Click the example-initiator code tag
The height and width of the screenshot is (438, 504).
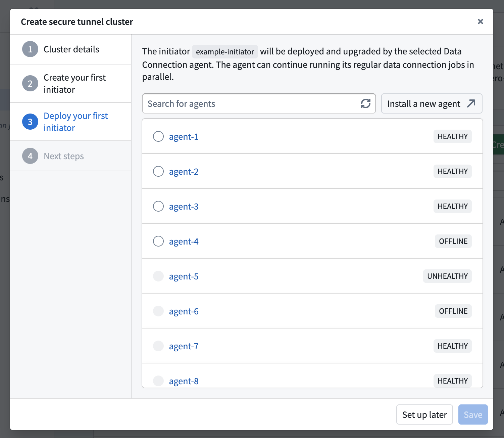[225, 52]
